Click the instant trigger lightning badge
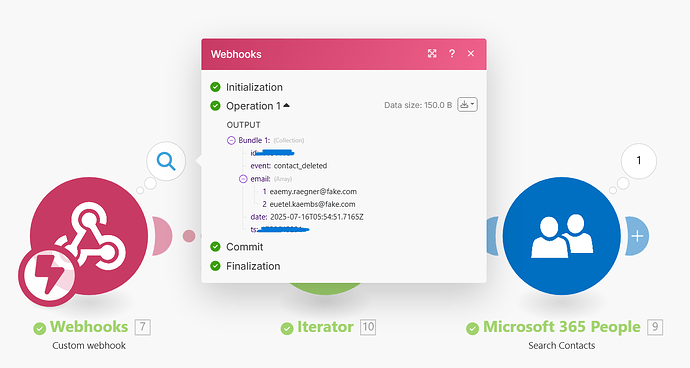690x368 pixels. pyautogui.click(x=48, y=275)
